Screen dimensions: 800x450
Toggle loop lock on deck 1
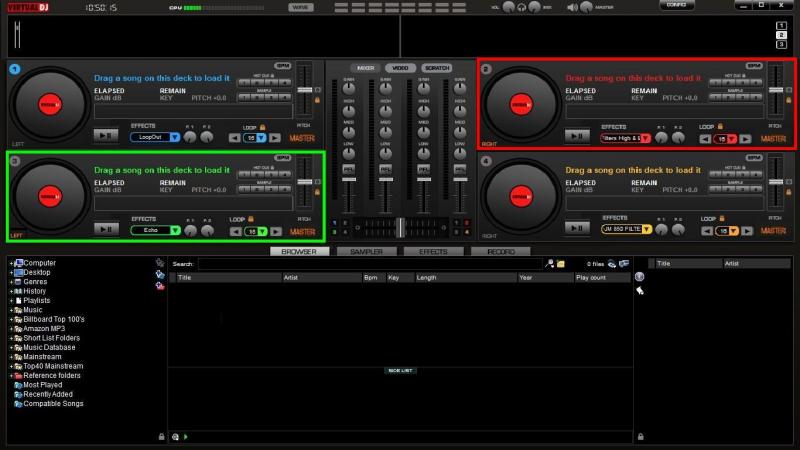coord(262,127)
